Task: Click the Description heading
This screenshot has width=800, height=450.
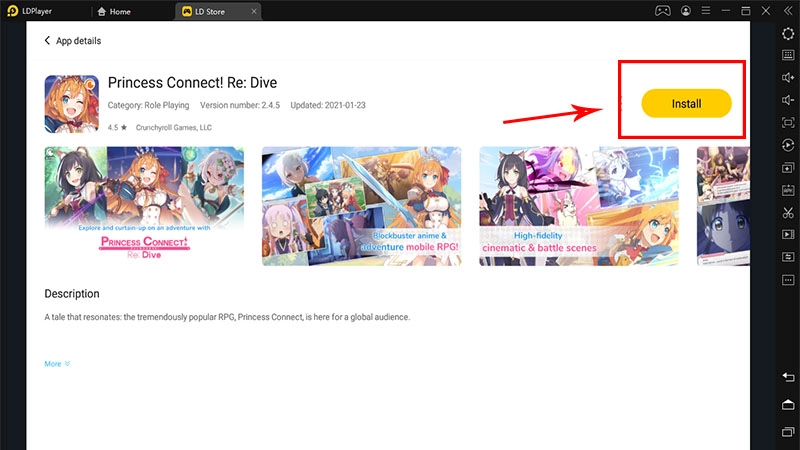Action: 72,294
